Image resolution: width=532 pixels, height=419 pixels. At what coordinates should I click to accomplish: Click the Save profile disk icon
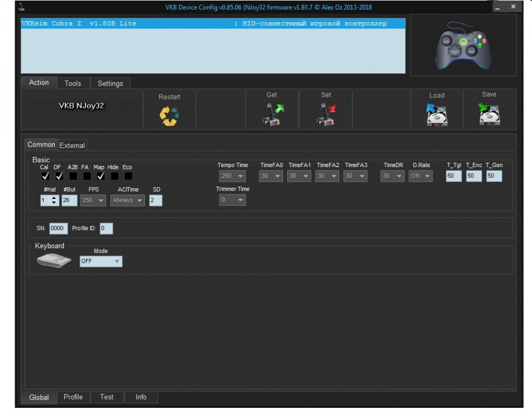pos(489,115)
